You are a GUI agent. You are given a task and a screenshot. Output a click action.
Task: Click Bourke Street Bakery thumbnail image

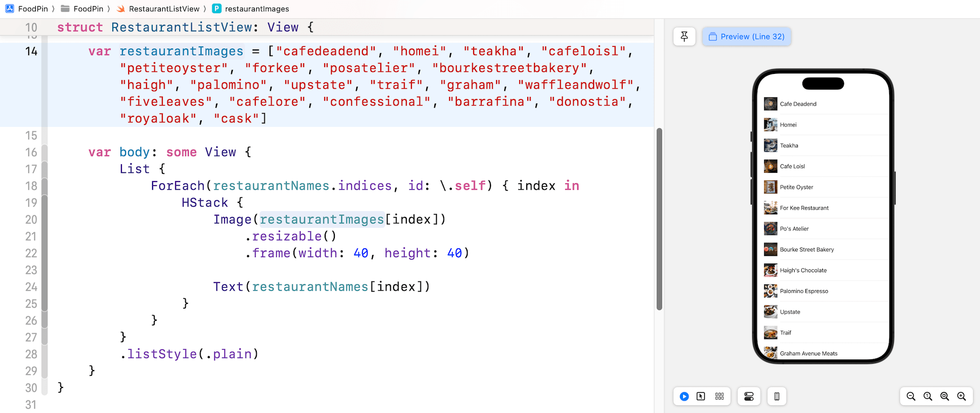770,249
